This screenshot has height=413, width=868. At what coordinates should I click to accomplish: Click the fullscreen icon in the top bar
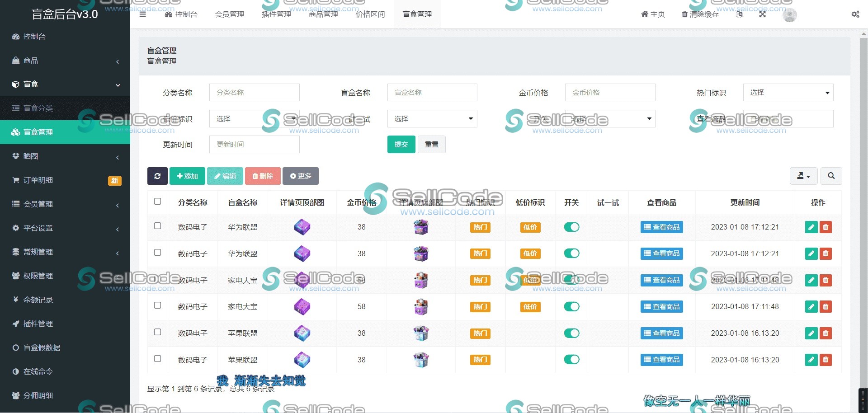point(762,14)
